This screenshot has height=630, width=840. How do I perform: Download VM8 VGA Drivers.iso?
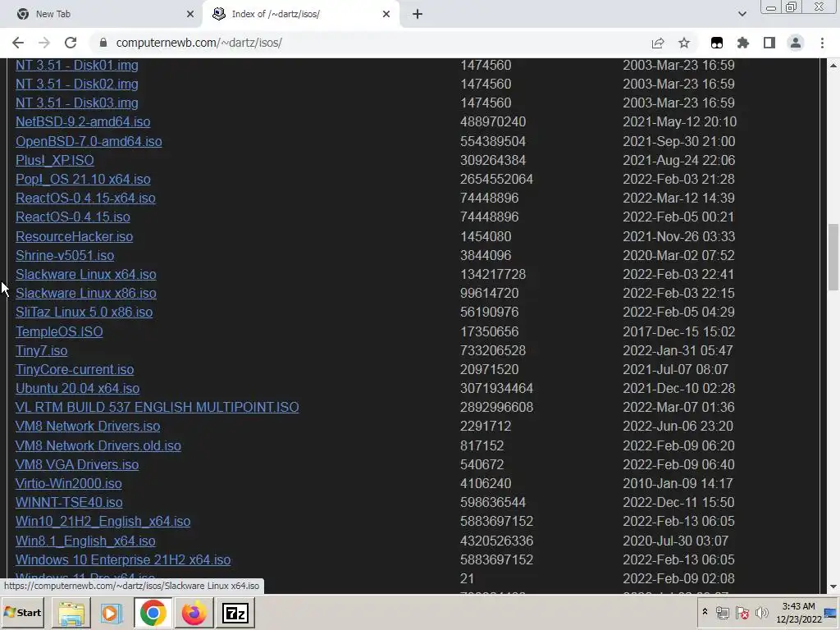[76, 464]
